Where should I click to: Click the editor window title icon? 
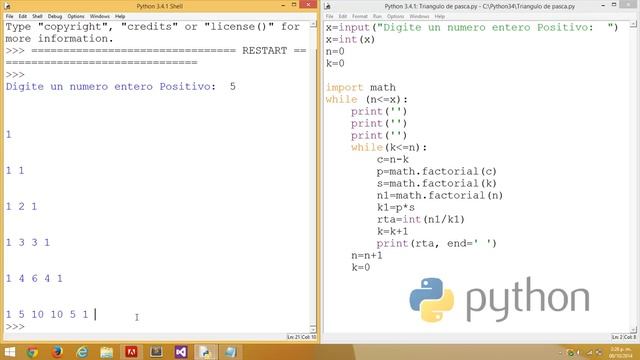click(328, 6)
